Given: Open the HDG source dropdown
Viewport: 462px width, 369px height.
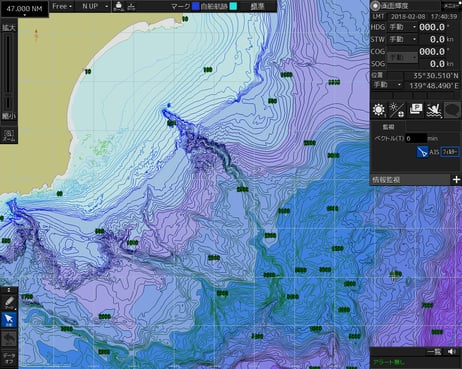Looking at the screenshot, I should click(x=402, y=27).
